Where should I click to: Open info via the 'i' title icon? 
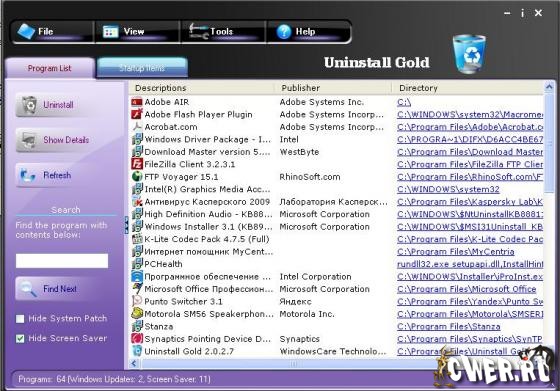tap(522, 14)
